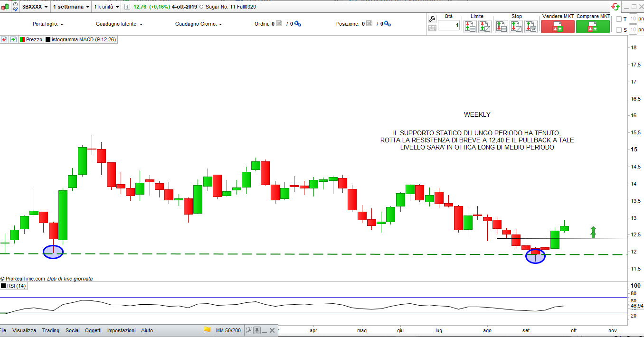Open the trading panel wrench settings icon

(432, 19)
